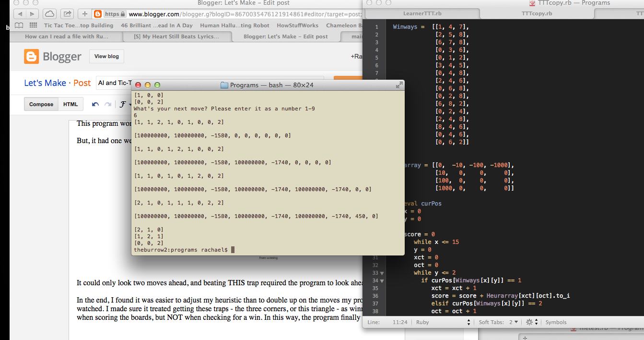Viewport: 644px width, 340px height.
Task: Open 'Tic Tac Toe...top Building' bookmark
Action: tap(79, 25)
